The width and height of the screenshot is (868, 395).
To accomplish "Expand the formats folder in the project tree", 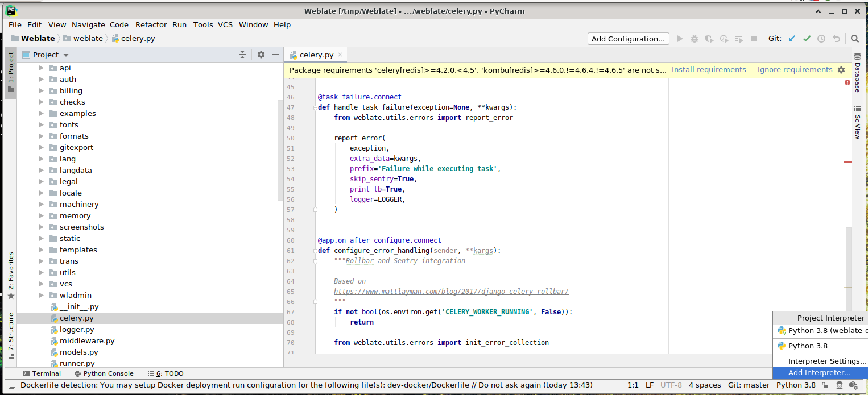I will pyautogui.click(x=40, y=136).
